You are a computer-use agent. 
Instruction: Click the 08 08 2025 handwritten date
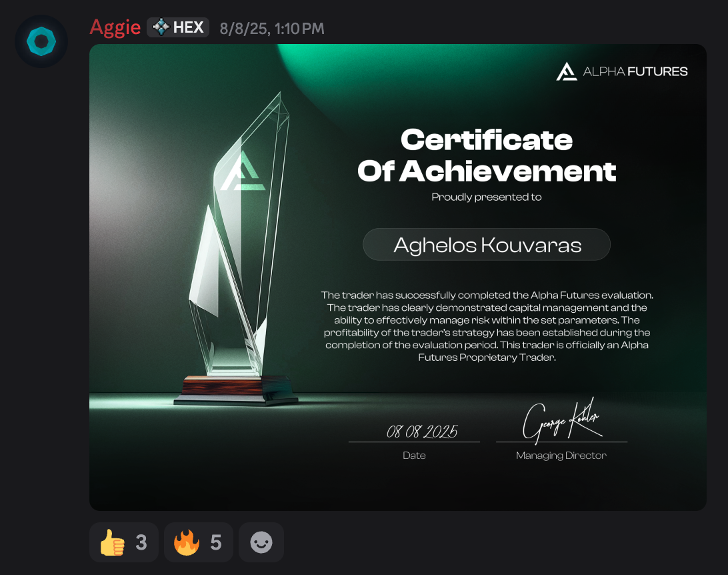[422, 432]
